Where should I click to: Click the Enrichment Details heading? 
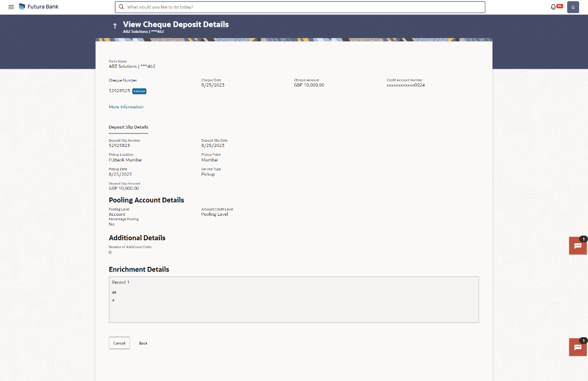pyautogui.click(x=139, y=269)
